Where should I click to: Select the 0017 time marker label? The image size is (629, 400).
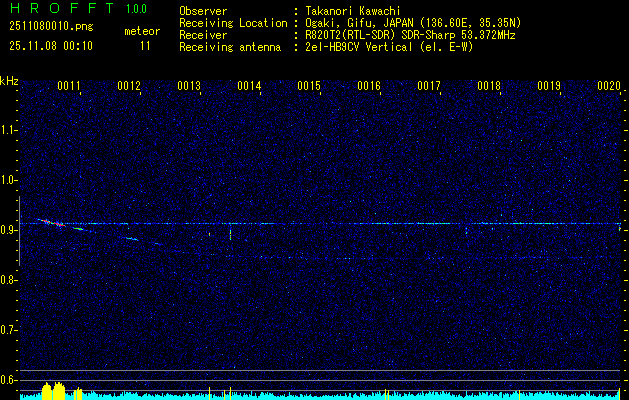coord(429,85)
